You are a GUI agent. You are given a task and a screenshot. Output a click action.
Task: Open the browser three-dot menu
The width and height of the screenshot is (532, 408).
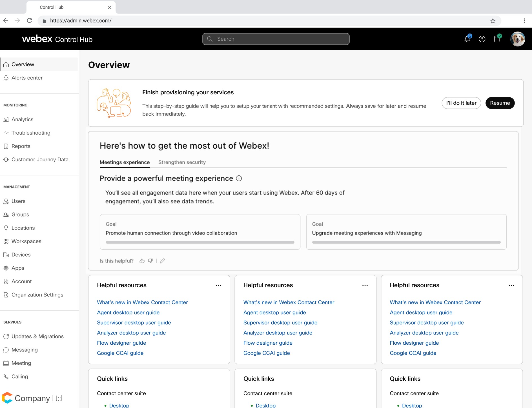click(524, 21)
